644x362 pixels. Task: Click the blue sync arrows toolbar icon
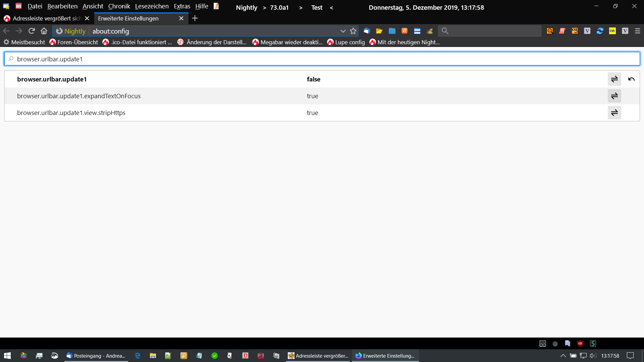pyautogui.click(x=600, y=31)
